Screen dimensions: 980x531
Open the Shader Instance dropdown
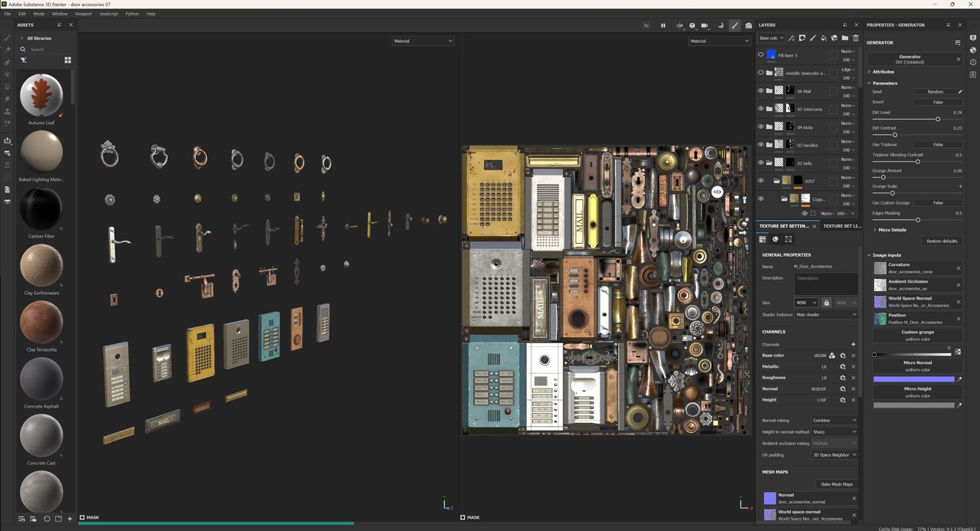(826, 315)
